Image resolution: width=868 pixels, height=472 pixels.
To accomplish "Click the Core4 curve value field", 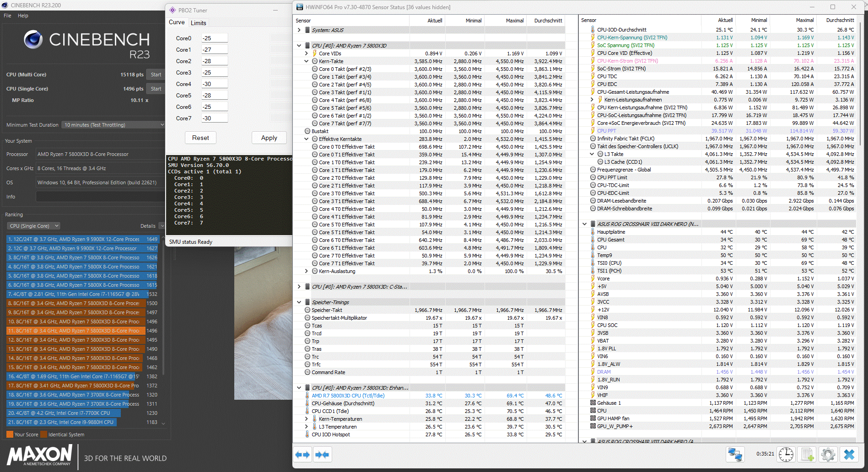I will (x=215, y=84).
